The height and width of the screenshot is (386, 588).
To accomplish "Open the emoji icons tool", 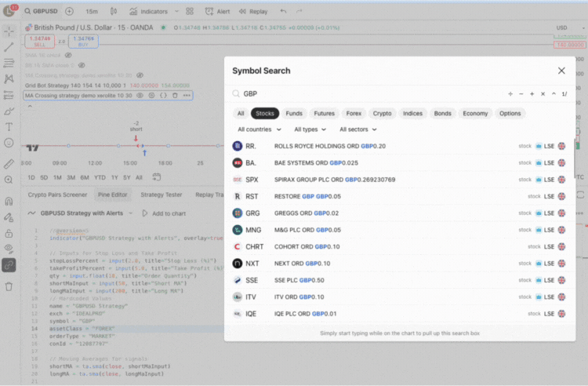I will [9, 143].
